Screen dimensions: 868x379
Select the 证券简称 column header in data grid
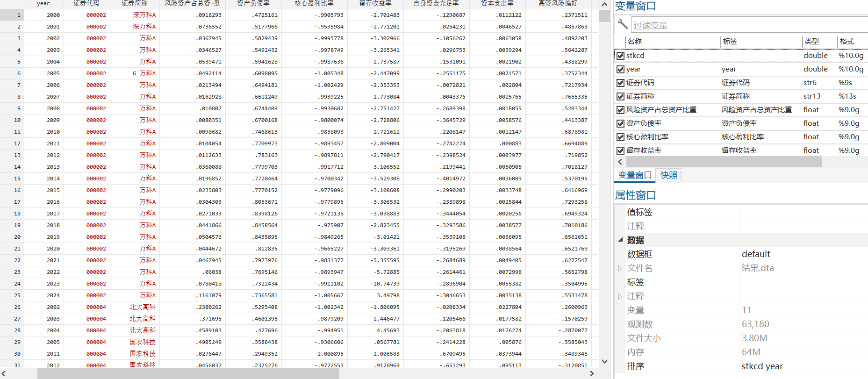tap(135, 4)
